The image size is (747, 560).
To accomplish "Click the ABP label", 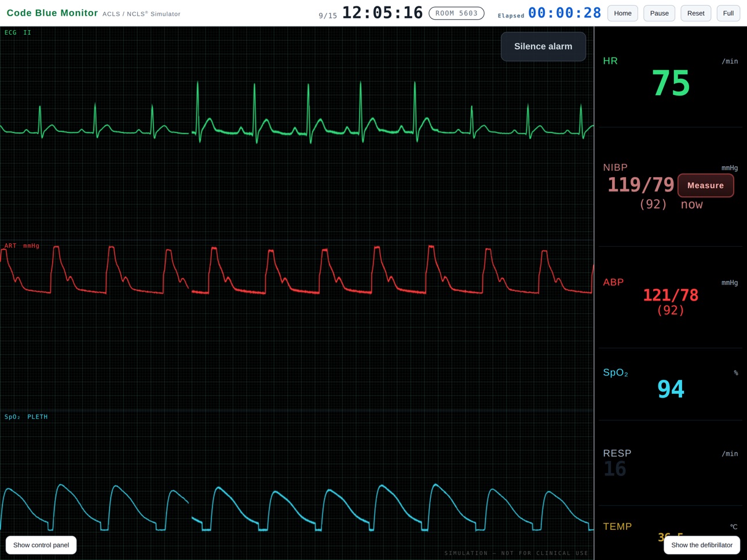I will (613, 283).
